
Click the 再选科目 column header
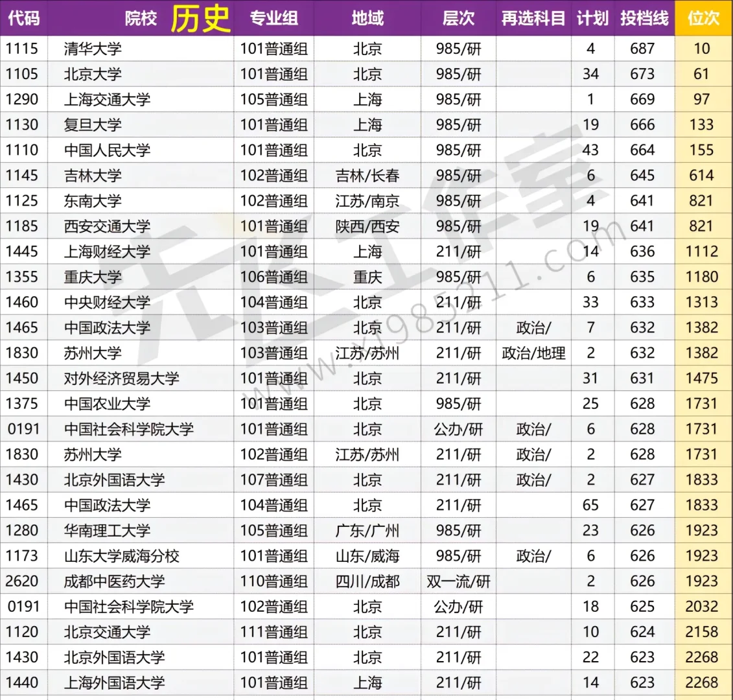tap(533, 18)
